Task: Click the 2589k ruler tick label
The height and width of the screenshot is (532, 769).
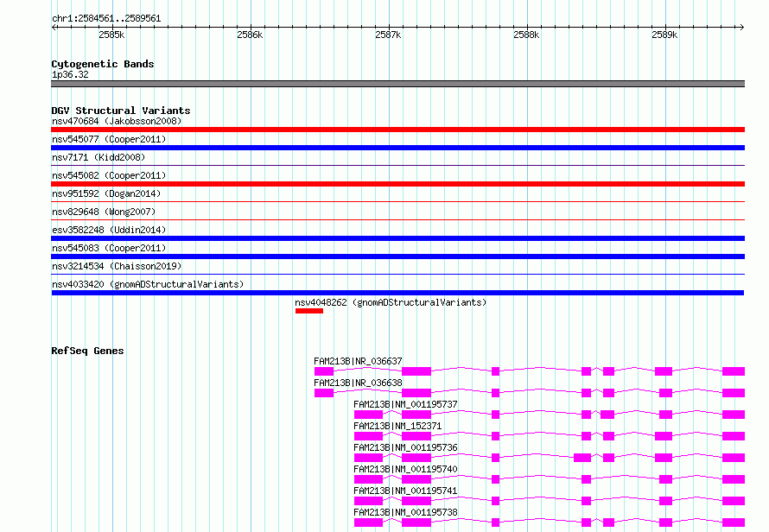Action: coord(664,35)
